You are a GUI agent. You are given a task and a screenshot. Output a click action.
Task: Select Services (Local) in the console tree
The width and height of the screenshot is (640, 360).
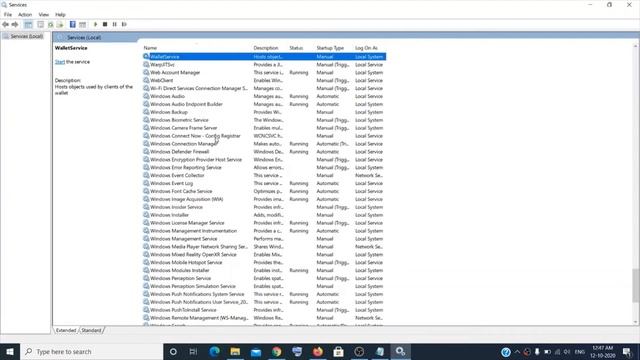(27, 36)
